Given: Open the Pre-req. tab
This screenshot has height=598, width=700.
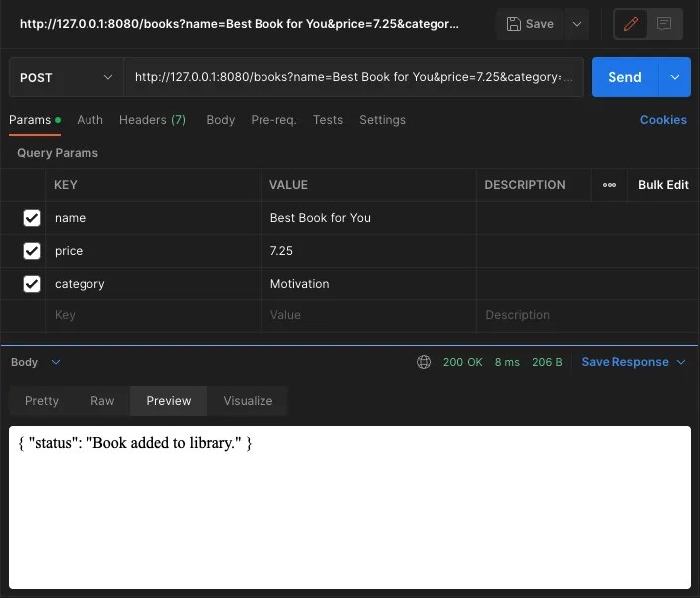Looking at the screenshot, I should pos(273,120).
